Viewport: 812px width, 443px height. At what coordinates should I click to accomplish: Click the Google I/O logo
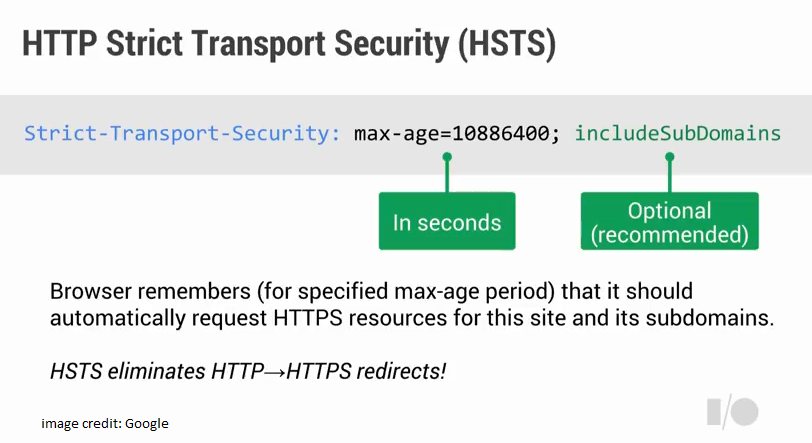[732, 412]
